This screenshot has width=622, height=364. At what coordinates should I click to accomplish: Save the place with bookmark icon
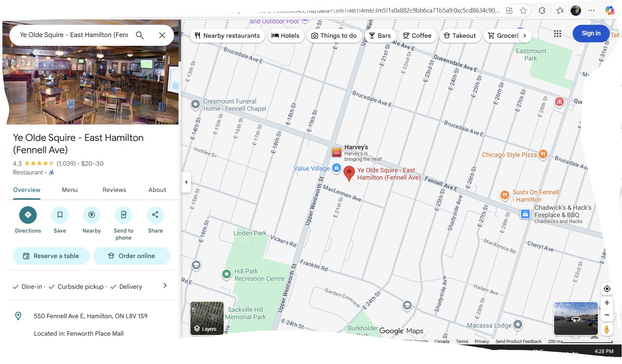point(60,215)
